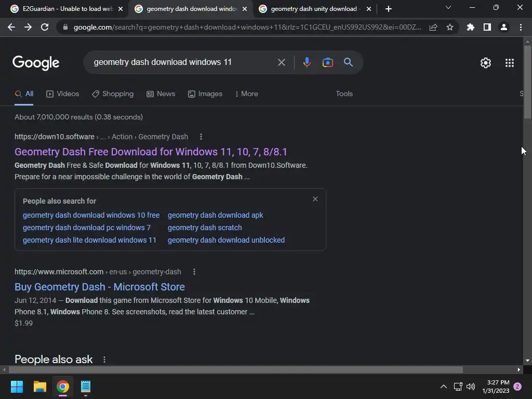Screen dimensions: 532x399
Task: Open options for the down10.software result
Action: (201, 137)
